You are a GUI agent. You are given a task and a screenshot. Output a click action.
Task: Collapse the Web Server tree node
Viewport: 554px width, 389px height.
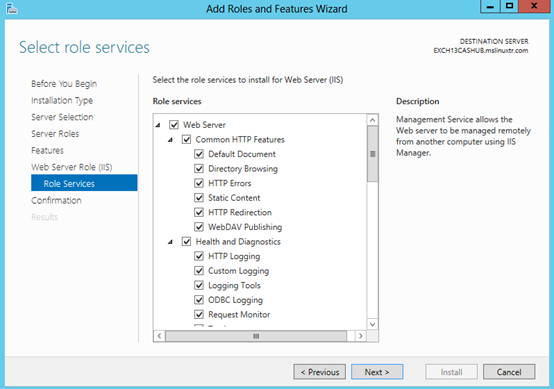pos(158,125)
